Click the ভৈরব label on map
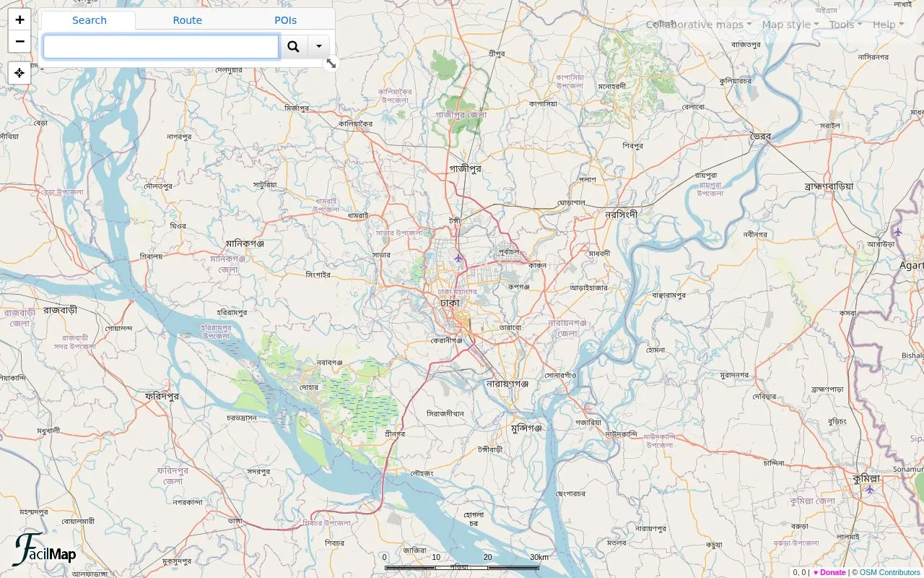Image resolution: width=924 pixels, height=578 pixels. click(x=760, y=136)
